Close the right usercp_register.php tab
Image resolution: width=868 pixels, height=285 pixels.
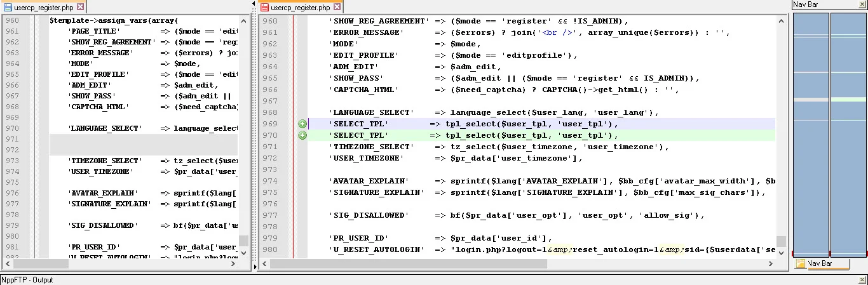coord(337,8)
